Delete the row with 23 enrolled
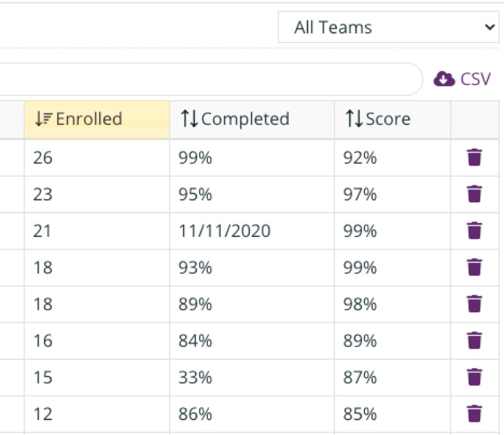504x435 pixels. pos(474,195)
